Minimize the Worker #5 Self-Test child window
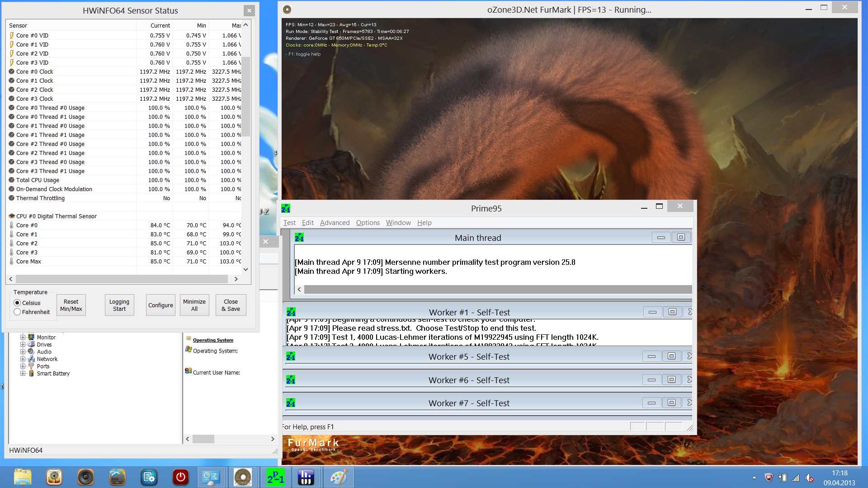This screenshot has width=868, height=488. [x=651, y=356]
